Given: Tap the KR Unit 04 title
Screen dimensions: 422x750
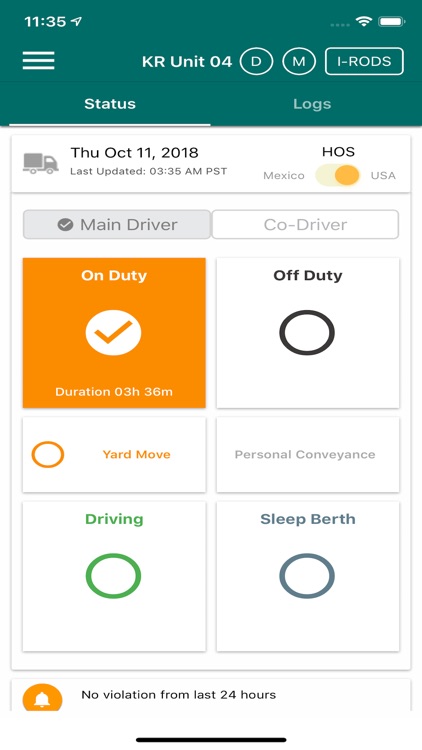Looking at the screenshot, I should pyautogui.click(x=187, y=62).
